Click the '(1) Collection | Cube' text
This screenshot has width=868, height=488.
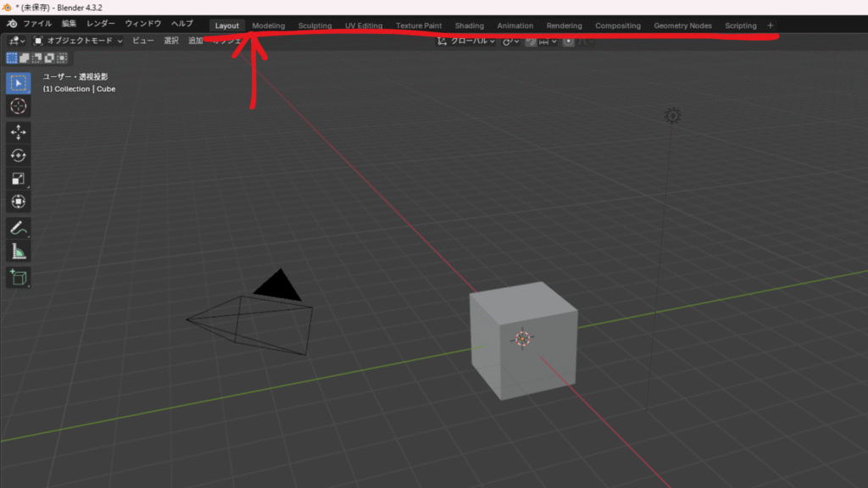coord(79,88)
